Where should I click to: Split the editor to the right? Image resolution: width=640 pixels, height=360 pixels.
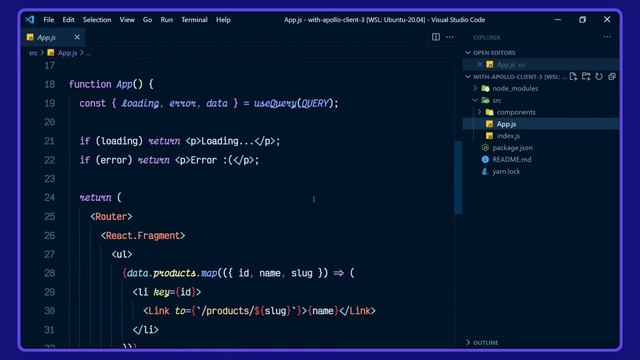pyautogui.click(x=436, y=37)
